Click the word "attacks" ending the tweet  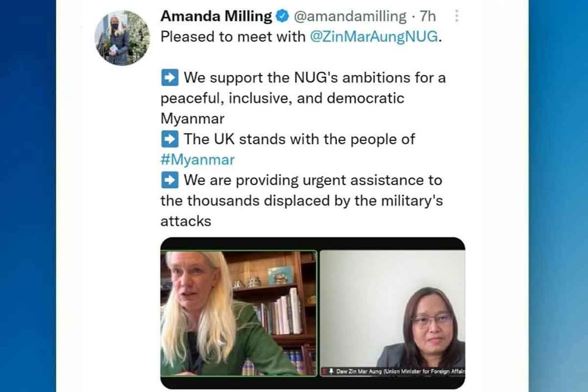(x=186, y=221)
